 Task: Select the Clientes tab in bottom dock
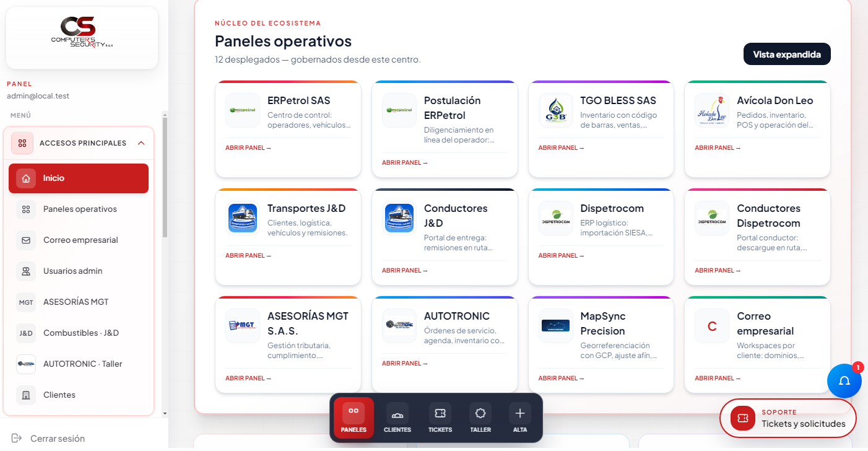[x=397, y=418]
